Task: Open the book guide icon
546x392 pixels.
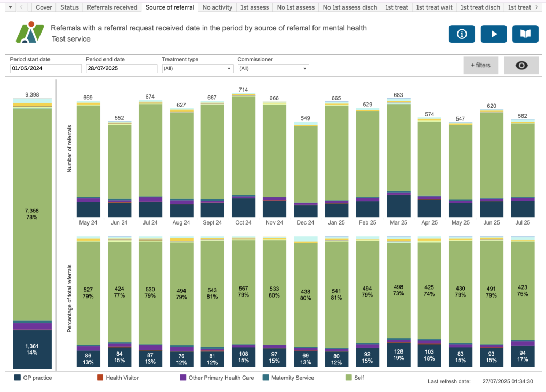Action: pyautogui.click(x=525, y=34)
